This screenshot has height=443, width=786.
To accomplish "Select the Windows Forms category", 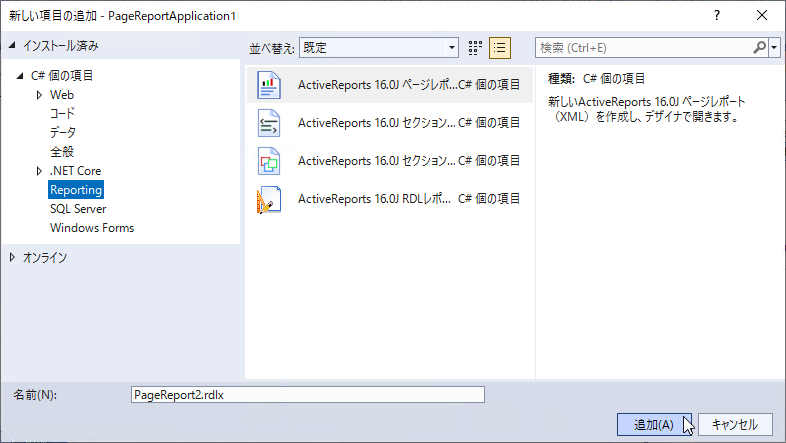I will 92,228.
